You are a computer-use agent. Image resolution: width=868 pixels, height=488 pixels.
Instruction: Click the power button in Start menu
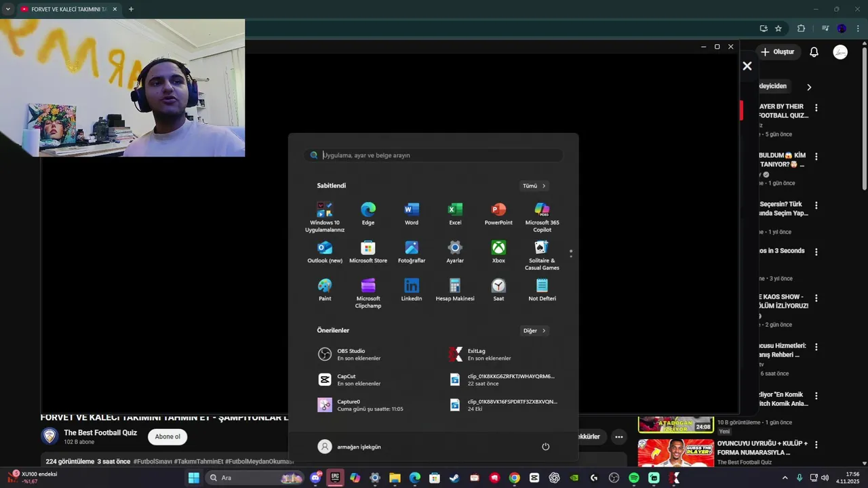545,447
